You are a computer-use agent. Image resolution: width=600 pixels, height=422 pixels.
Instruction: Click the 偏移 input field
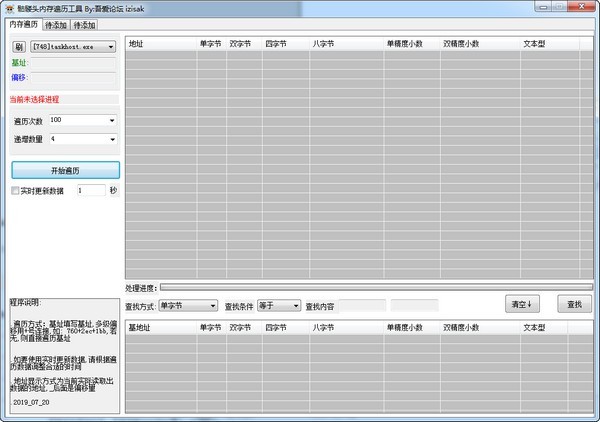[73, 78]
